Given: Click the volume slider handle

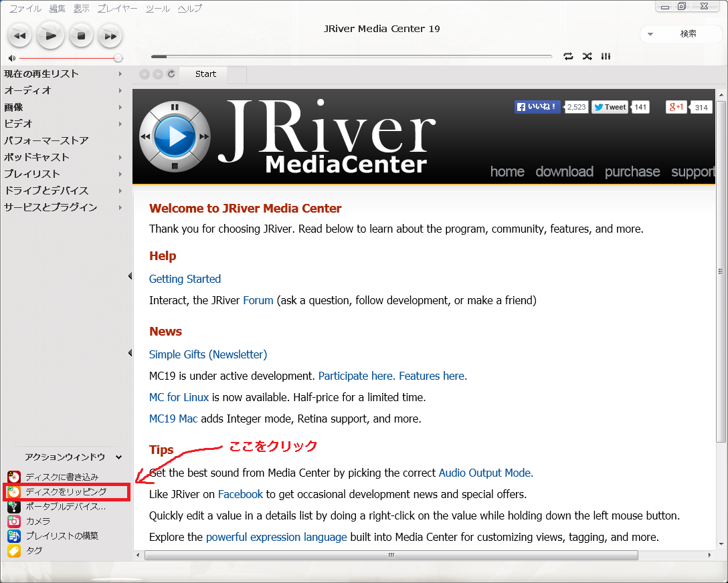Looking at the screenshot, I should (x=118, y=58).
